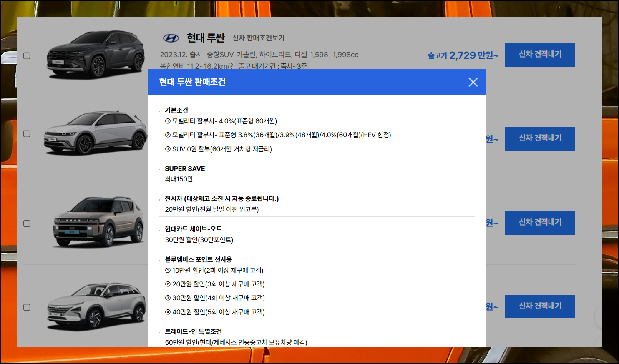This screenshot has width=619, height=364.
Task: Click 신차 견적내기 in the third car row
Action: click(540, 223)
